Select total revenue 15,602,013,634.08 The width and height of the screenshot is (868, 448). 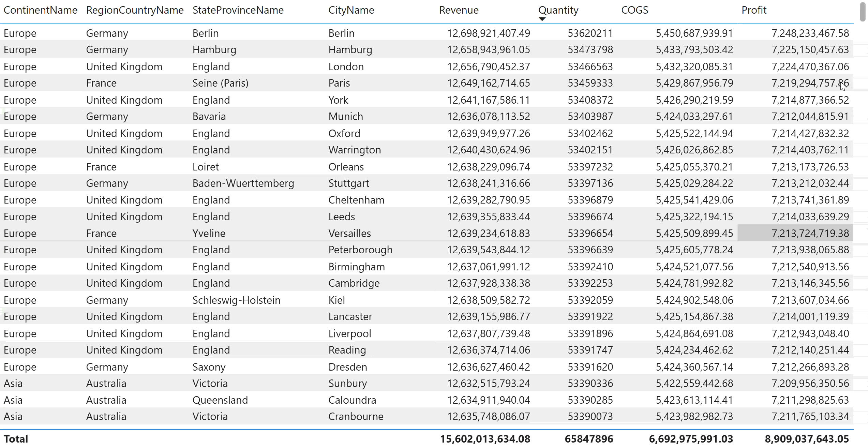click(485, 439)
